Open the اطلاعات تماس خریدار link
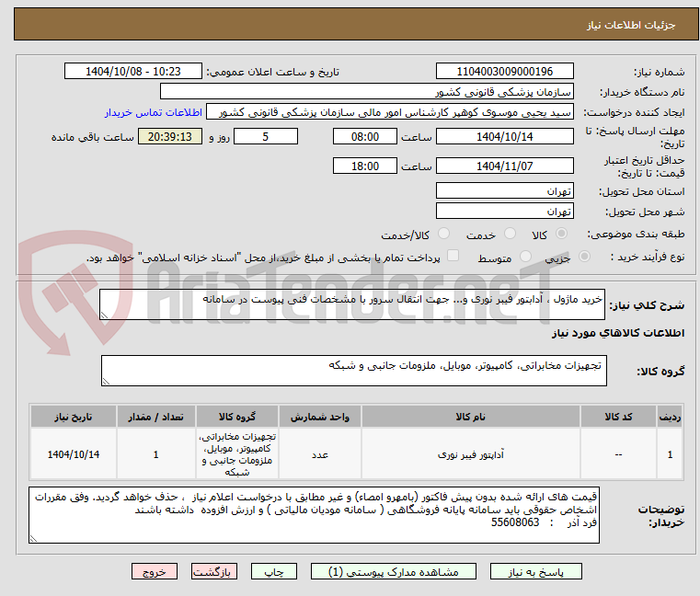700x596 pixels. click(x=154, y=112)
